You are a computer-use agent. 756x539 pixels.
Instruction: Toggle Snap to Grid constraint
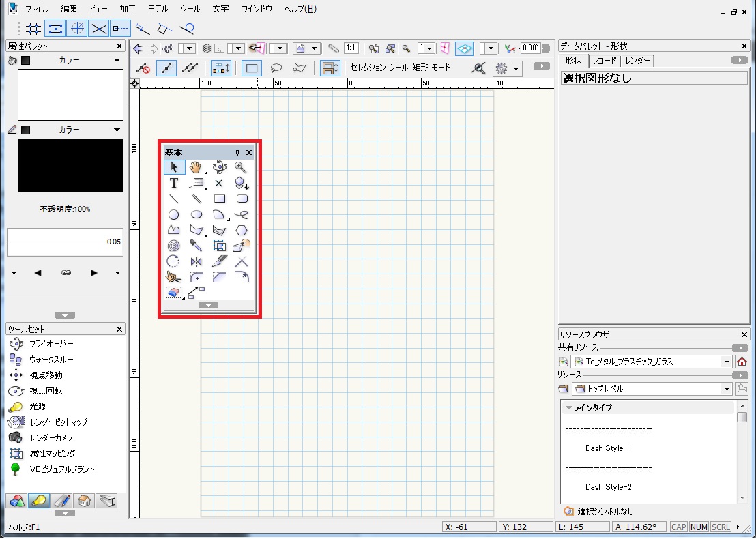[x=33, y=29]
